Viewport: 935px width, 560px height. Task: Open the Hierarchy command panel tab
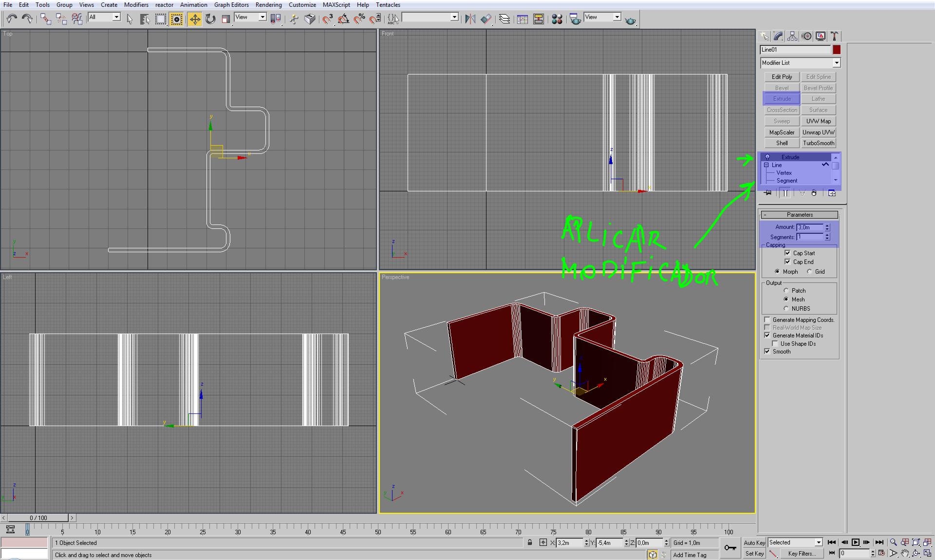click(x=792, y=36)
